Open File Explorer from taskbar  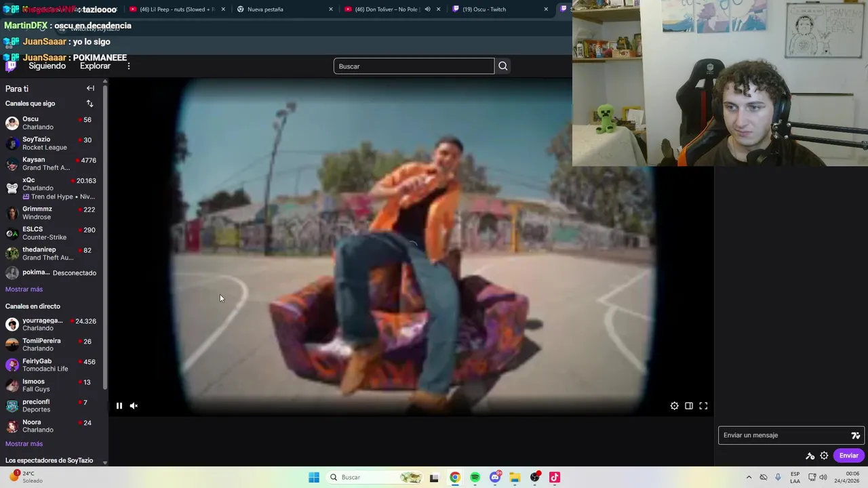click(x=515, y=477)
